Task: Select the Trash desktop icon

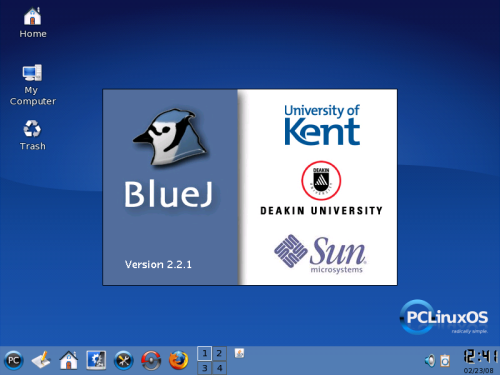Action: click(x=32, y=135)
